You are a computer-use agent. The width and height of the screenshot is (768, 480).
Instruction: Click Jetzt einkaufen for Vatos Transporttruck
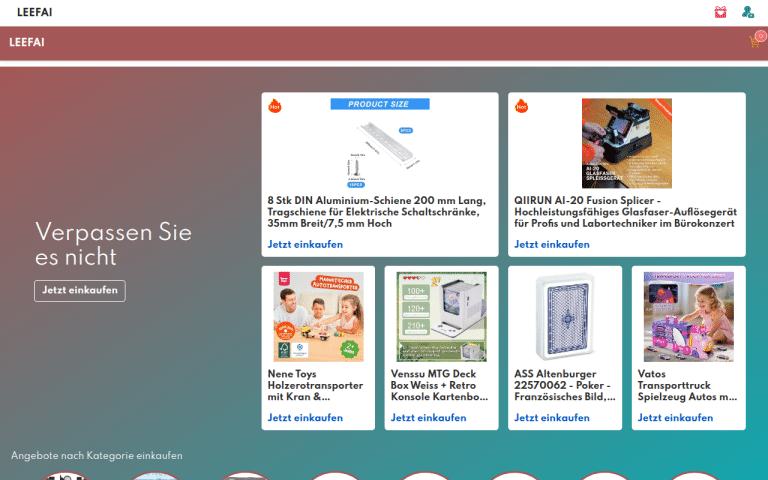[x=675, y=418]
